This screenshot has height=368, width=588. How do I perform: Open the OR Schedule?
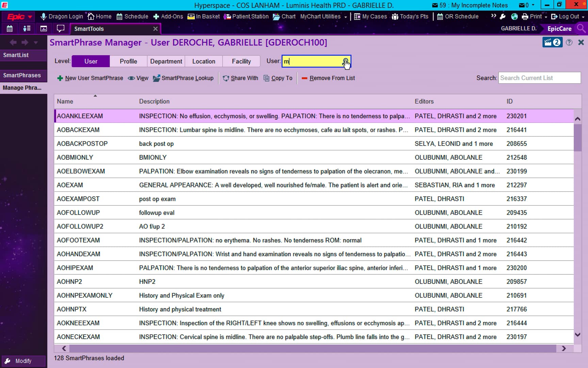tap(458, 16)
